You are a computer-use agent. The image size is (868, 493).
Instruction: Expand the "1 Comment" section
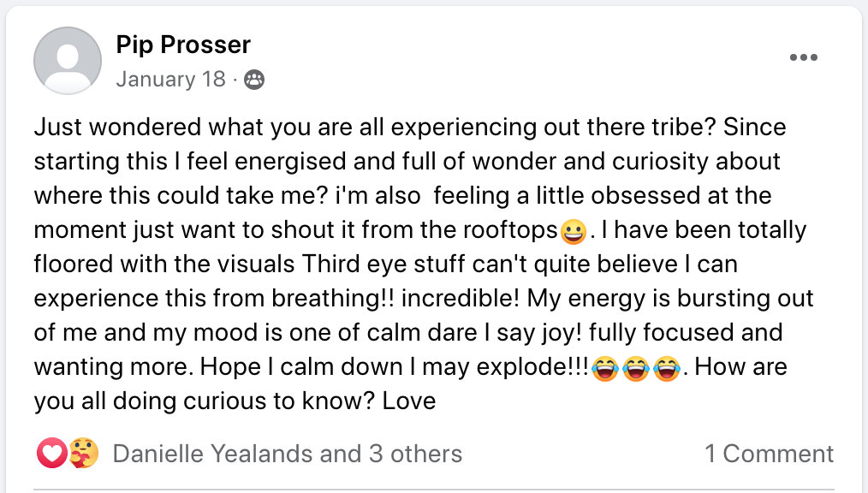769,454
